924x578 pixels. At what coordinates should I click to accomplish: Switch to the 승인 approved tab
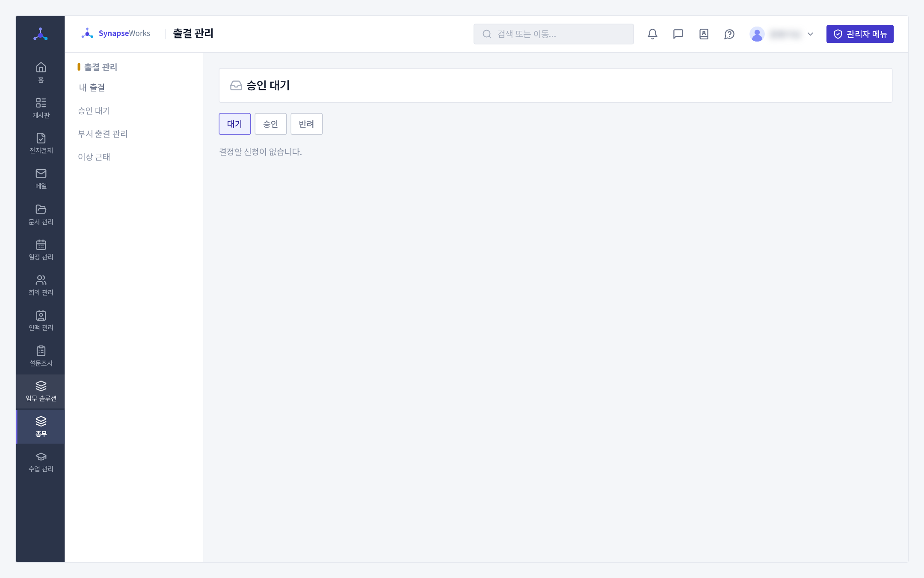pos(270,124)
